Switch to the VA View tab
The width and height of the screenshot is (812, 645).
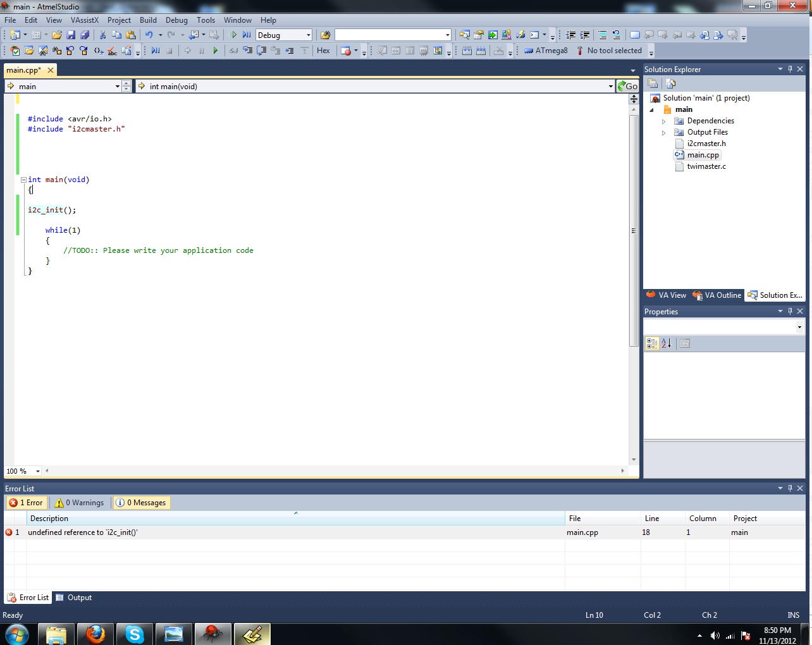(x=667, y=295)
